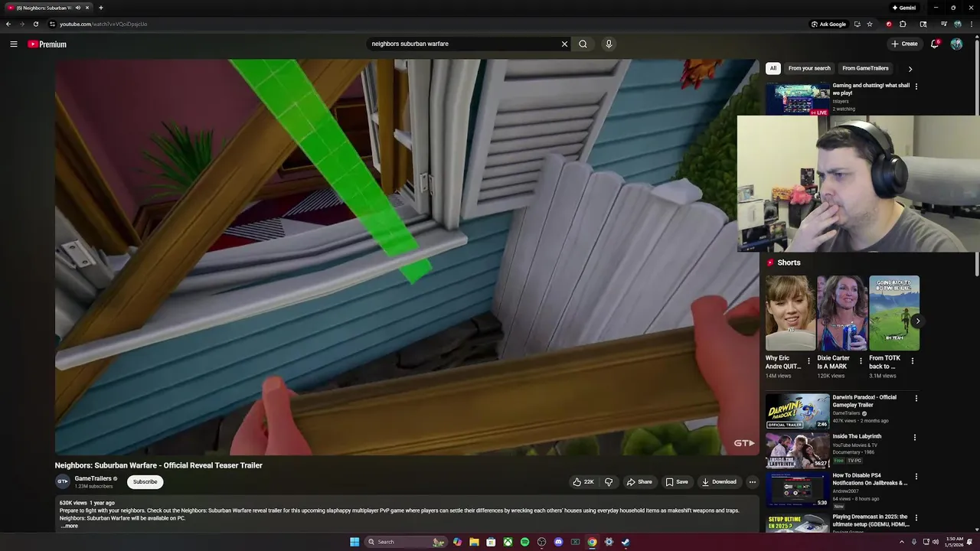Mute tab via speaker icon on tab
The image size is (980, 551).
point(78,8)
